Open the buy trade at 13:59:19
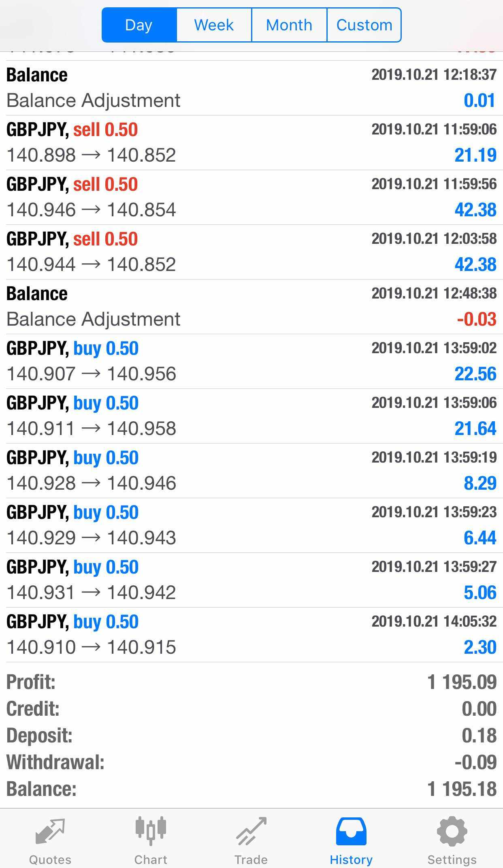The height and width of the screenshot is (868, 503). (251, 471)
